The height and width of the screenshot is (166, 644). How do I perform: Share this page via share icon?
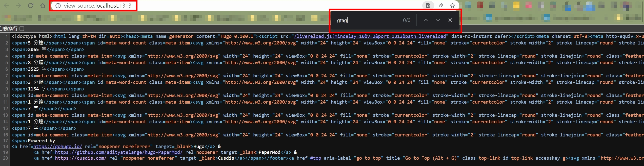coord(440,6)
